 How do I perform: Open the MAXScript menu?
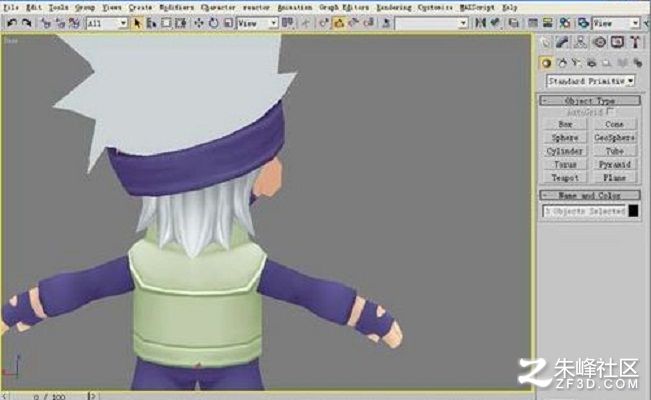pyautogui.click(x=477, y=7)
